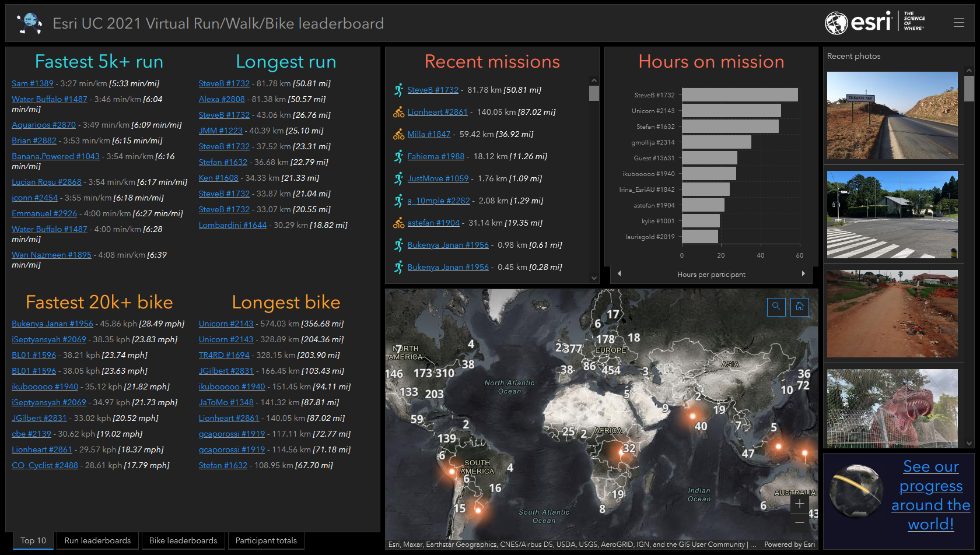Open Sam #1389 in Fastest 5k+ run
980x555 pixels.
pos(33,83)
